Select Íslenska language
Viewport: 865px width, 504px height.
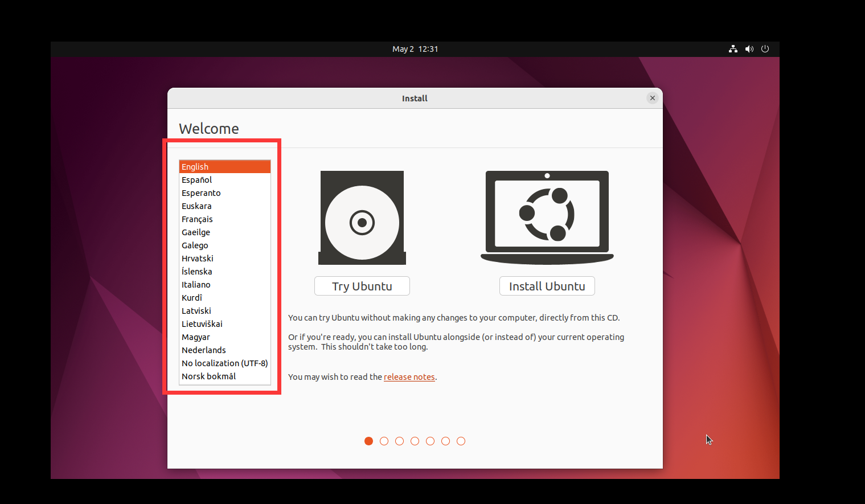pos(225,272)
